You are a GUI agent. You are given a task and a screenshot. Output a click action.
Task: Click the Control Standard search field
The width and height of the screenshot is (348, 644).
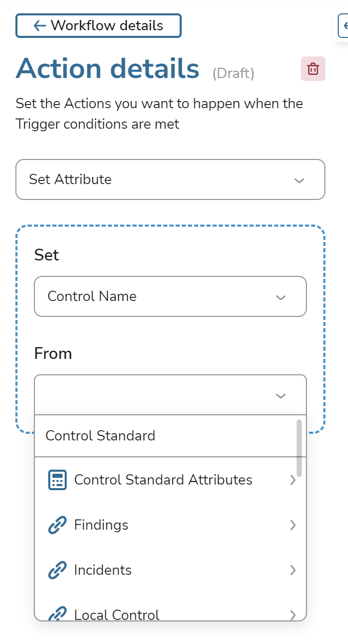pos(164,436)
